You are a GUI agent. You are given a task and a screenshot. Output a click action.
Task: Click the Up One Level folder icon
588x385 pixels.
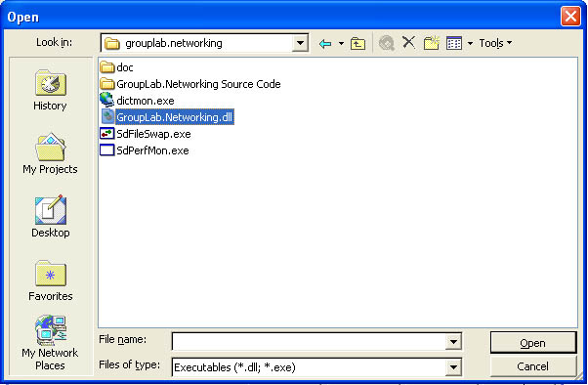(x=357, y=44)
